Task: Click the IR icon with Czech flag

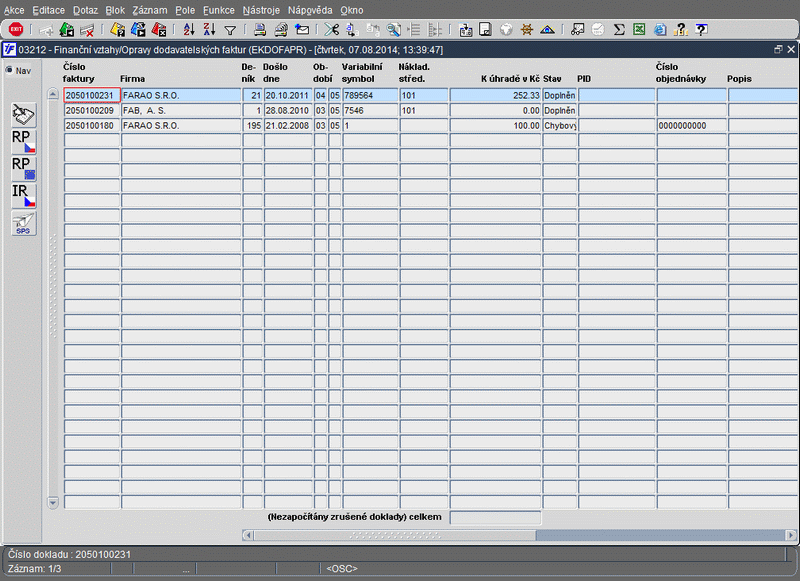Action: pyautogui.click(x=23, y=196)
